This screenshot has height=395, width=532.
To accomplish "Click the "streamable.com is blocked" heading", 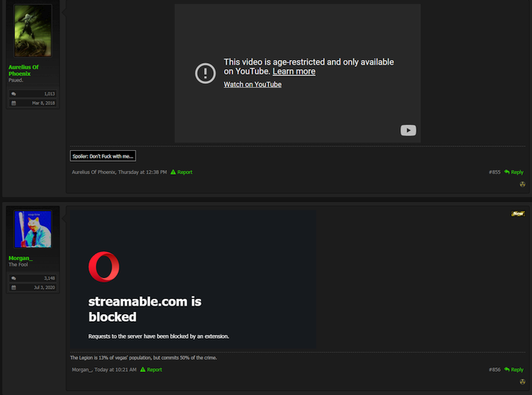I will coord(145,309).
